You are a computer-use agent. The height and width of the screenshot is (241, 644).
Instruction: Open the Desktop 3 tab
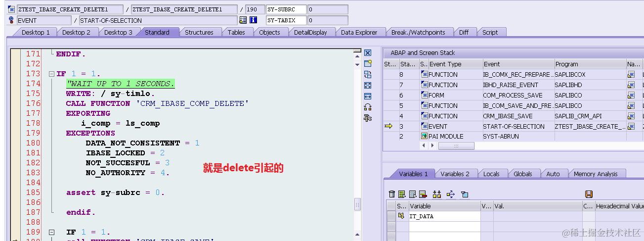click(x=118, y=33)
